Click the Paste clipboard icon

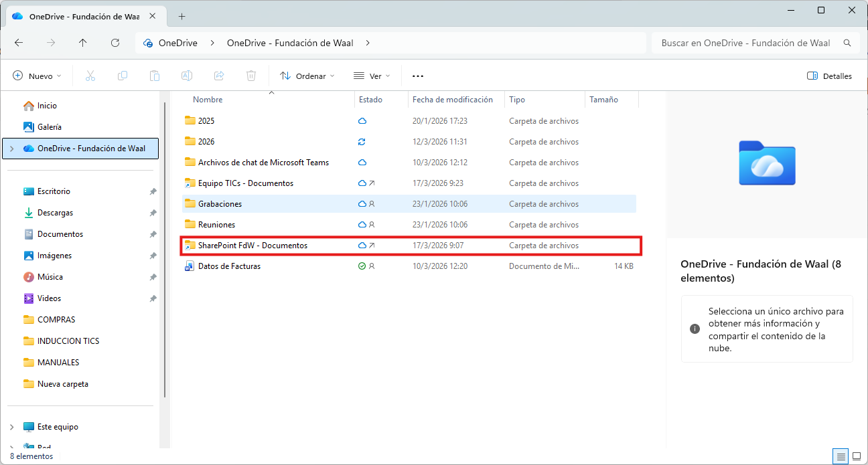[x=155, y=76]
